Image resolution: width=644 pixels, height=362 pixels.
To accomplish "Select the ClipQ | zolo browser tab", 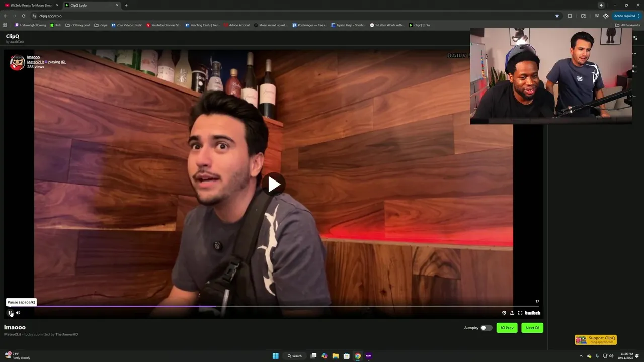I will pos(92,5).
